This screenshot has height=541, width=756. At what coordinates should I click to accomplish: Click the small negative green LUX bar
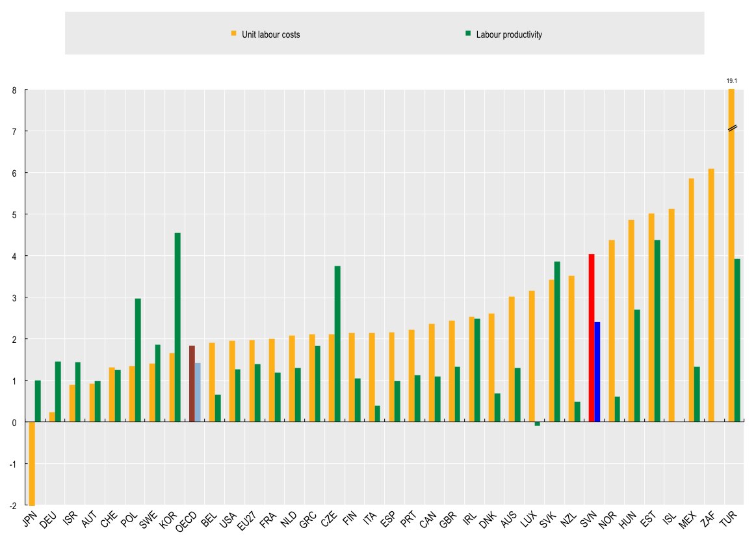click(537, 424)
